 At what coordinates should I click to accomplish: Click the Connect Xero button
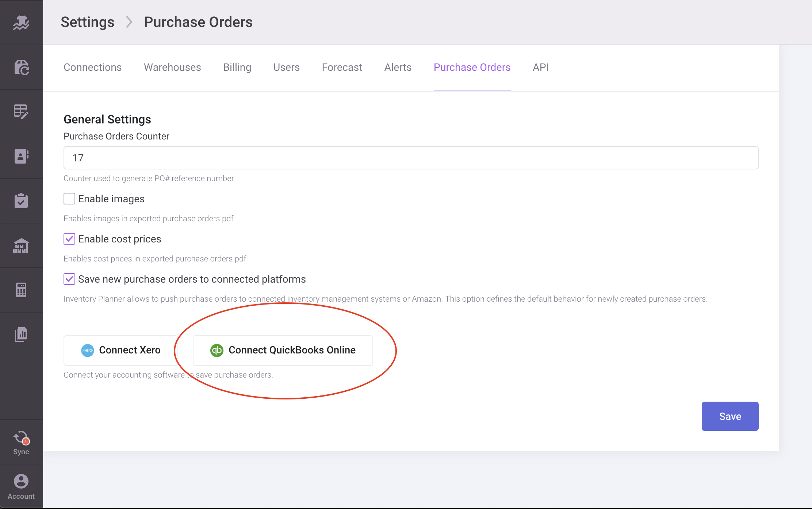pyautogui.click(x=120, y=350)
